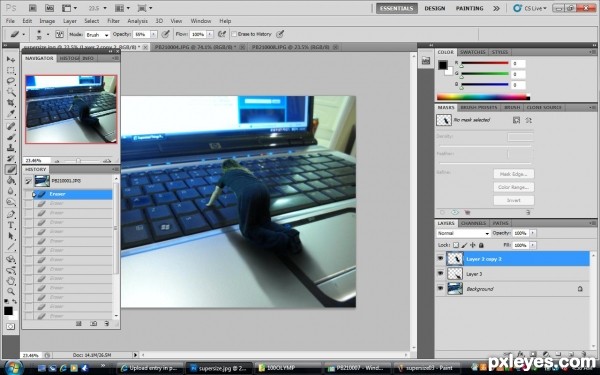Image resolution: width=600 pixels, height=375 pixels.
Task: Switch to the P8210004.JPG document tab
Action: click(x=195, y=47)
